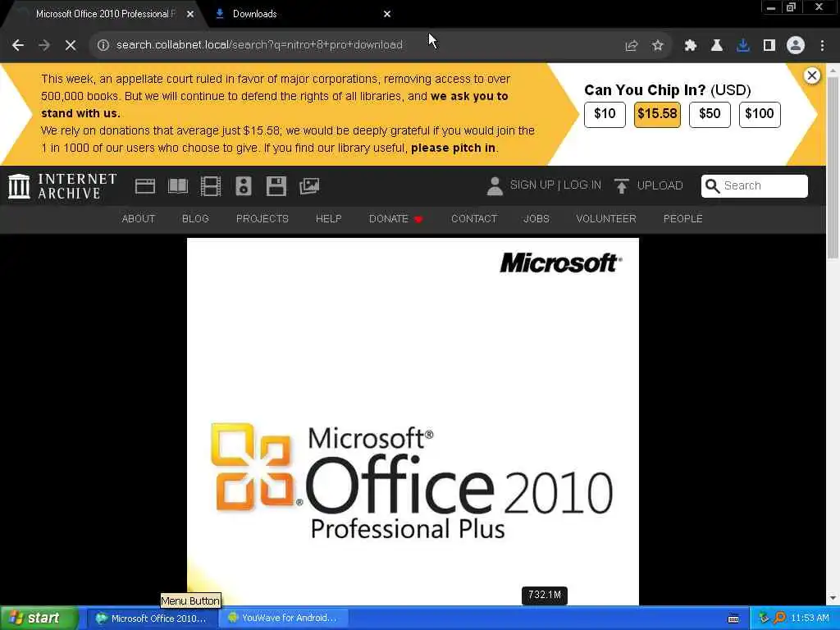Click the UPLOAD link

tap(660, 186)
